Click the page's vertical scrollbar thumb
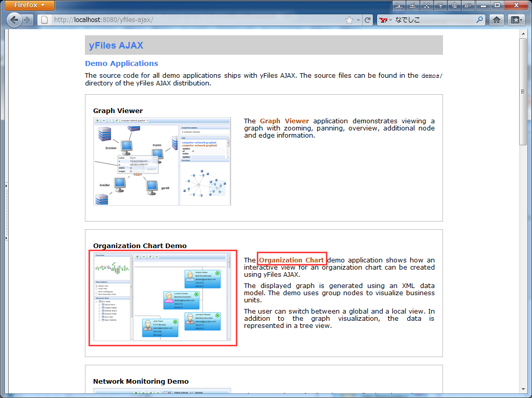 coord(523,92)
